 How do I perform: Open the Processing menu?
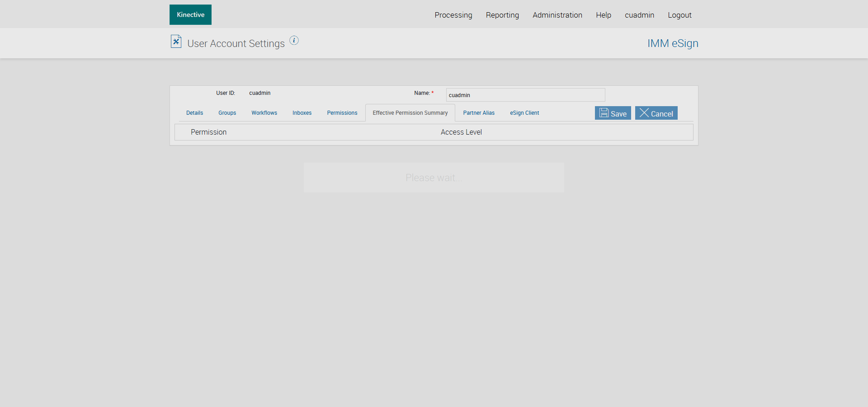(453, 15)
